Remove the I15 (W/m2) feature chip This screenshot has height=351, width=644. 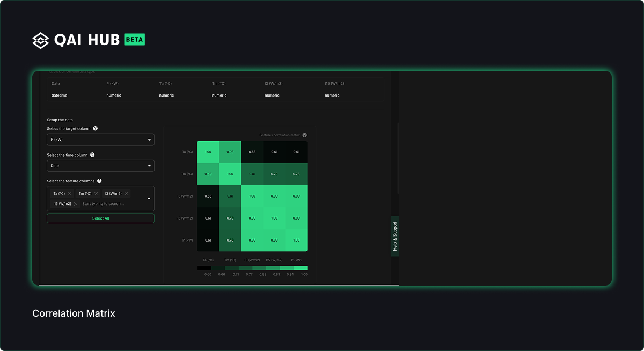[76, 204]
